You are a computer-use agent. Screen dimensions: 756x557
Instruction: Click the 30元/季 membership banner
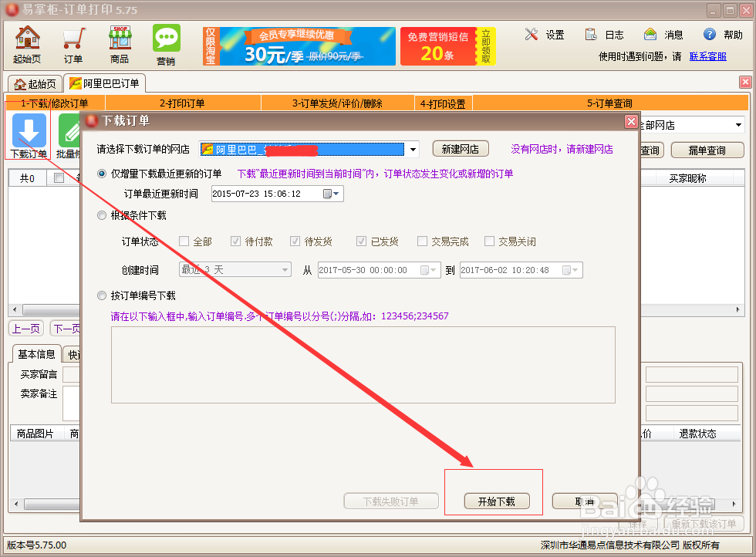tap(299, 46)
